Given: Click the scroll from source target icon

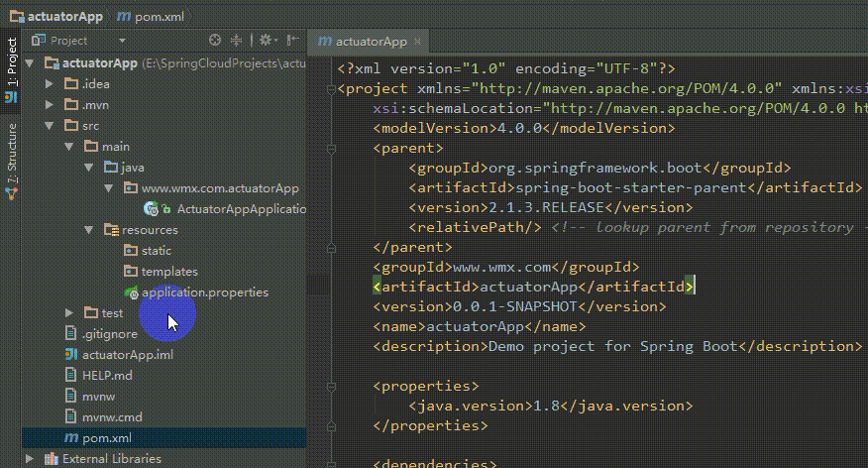Looking at the screenshot, I should [215, 40].
